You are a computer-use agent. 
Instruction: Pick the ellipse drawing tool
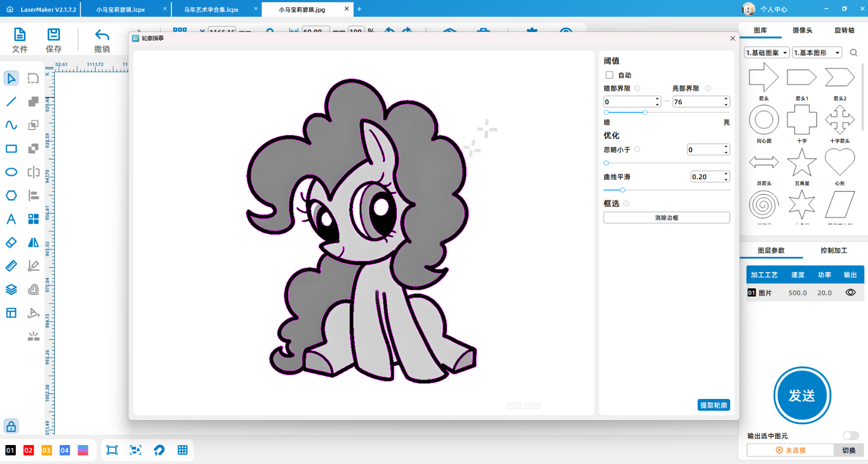pos(11,172)
